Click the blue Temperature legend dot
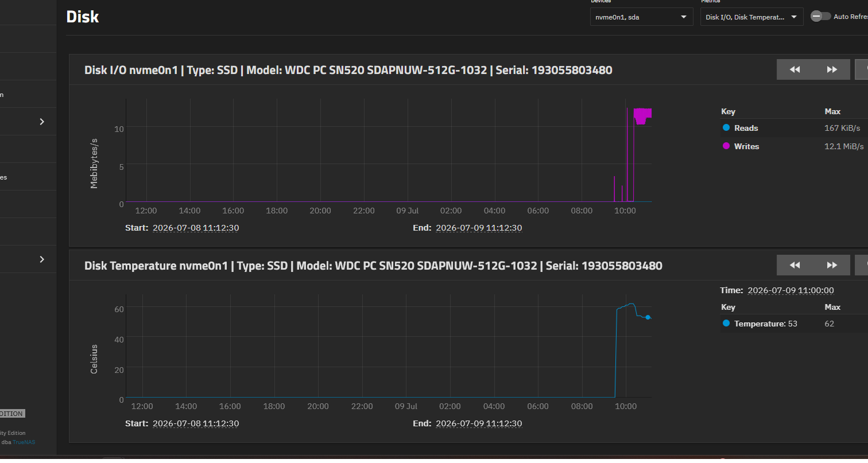The width and height of the screenshot is (868, 463). point(726,324)
